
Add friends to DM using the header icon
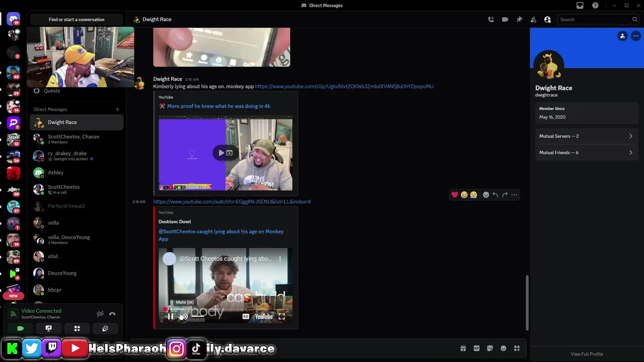pos(533,20)
